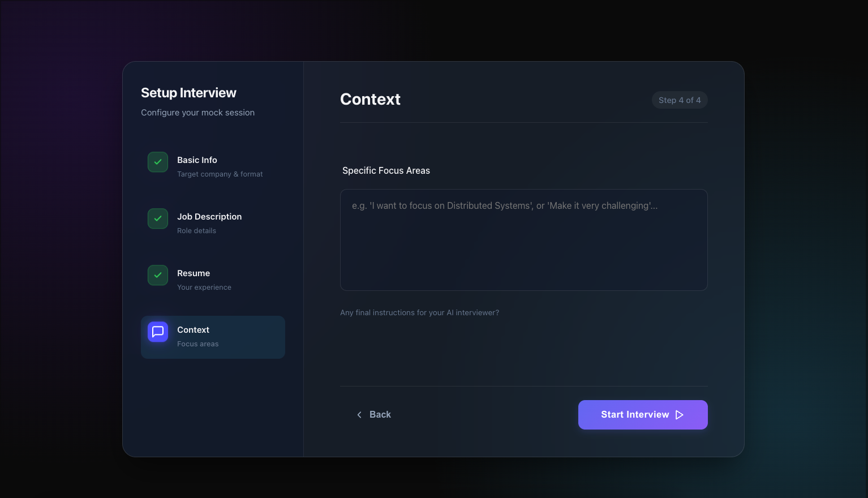Switch to the Job Description step
This screenshot has height=498, width=868.
click(213, 223)
